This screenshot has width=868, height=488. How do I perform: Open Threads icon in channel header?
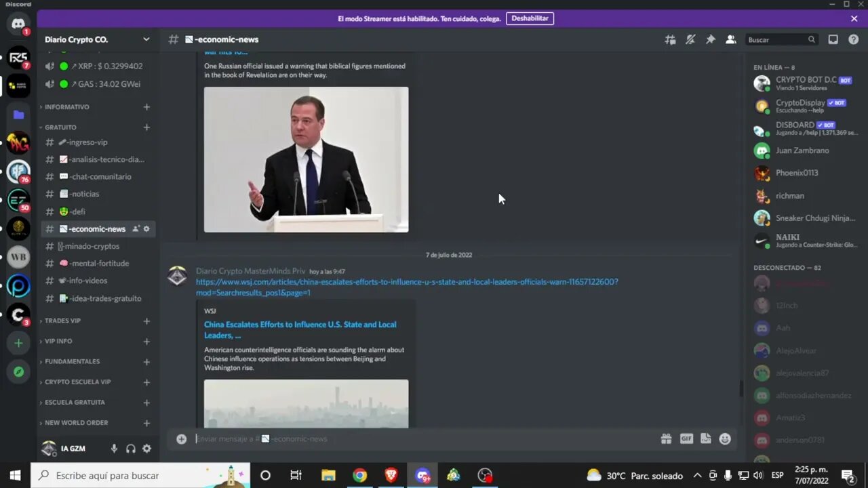pyautogui.click(x=670, y=39)
